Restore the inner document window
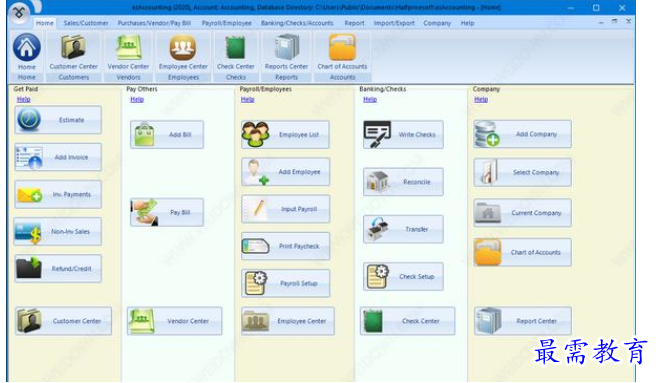This screenshot has height=383, width=656. point(614,21)
